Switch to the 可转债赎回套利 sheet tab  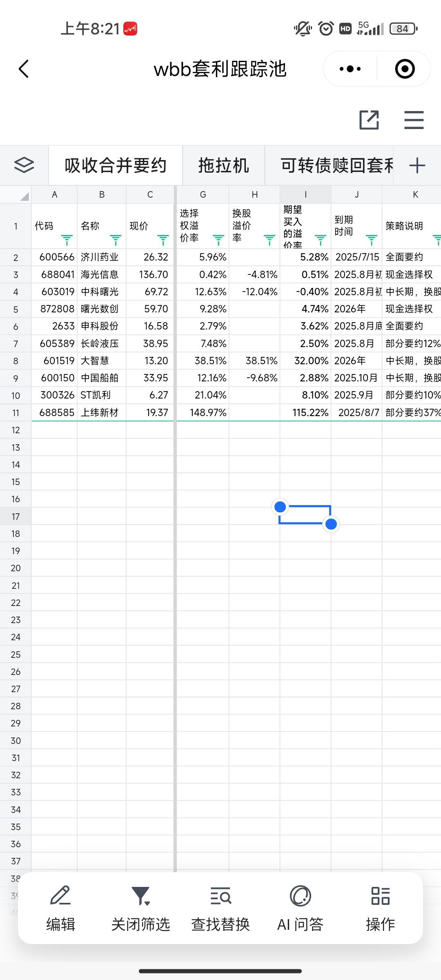tap(336, 165)
